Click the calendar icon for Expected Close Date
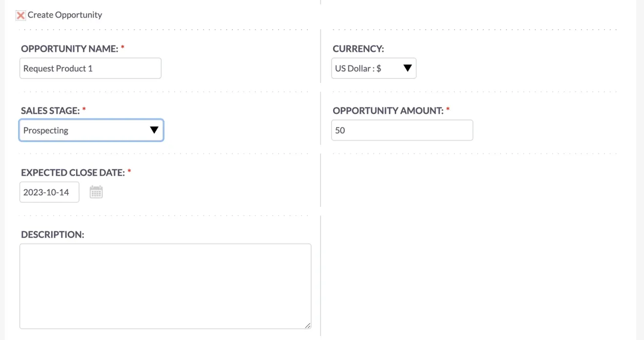The width and height of the screenshot is (644, 340). pyautogui.click(x=96, y=191)
